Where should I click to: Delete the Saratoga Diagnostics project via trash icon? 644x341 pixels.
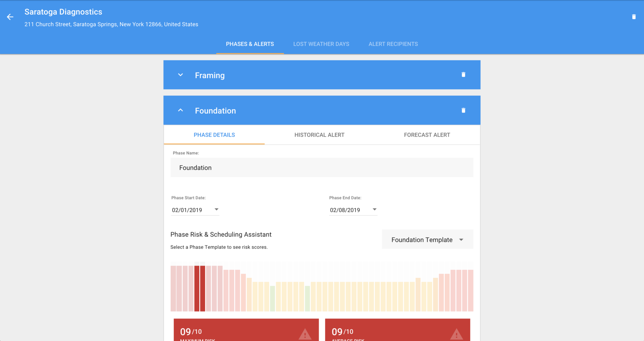point(634,17)
